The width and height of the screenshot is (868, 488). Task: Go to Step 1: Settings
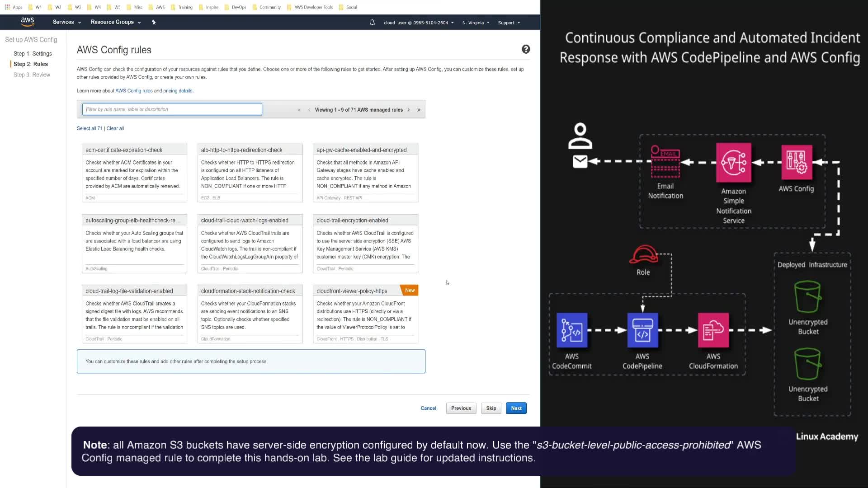33,53
